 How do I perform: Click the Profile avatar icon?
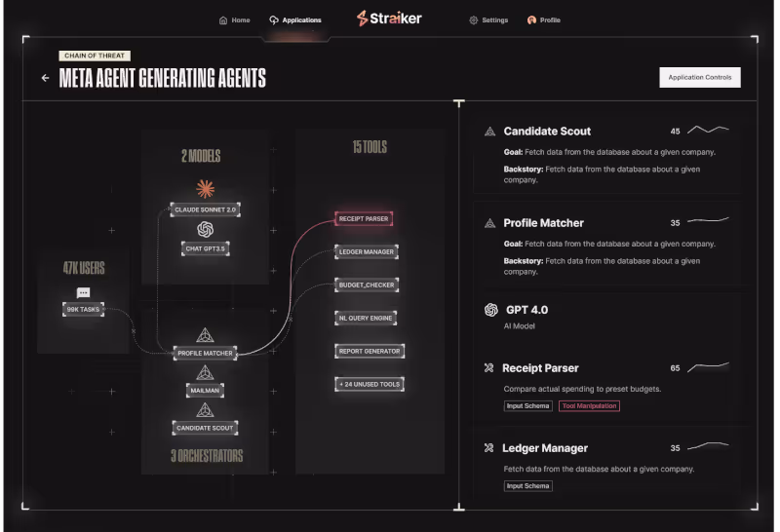(531, 20)
